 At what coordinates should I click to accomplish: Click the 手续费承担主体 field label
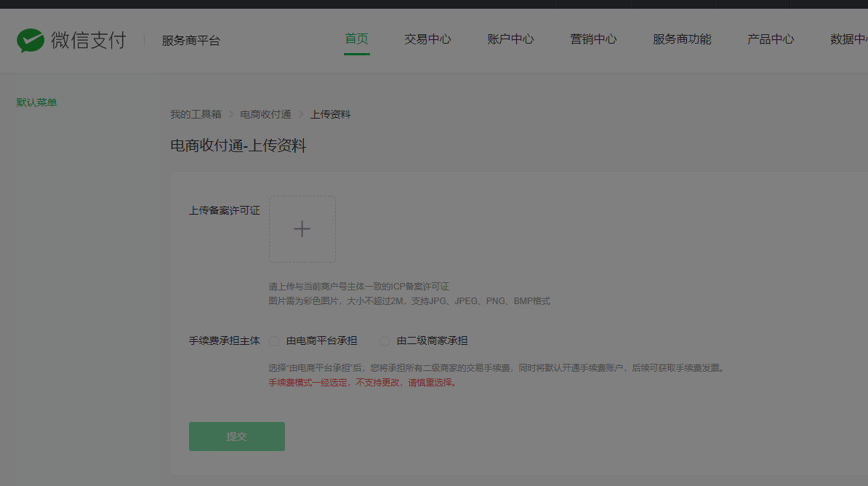click(x=224, y=340)
